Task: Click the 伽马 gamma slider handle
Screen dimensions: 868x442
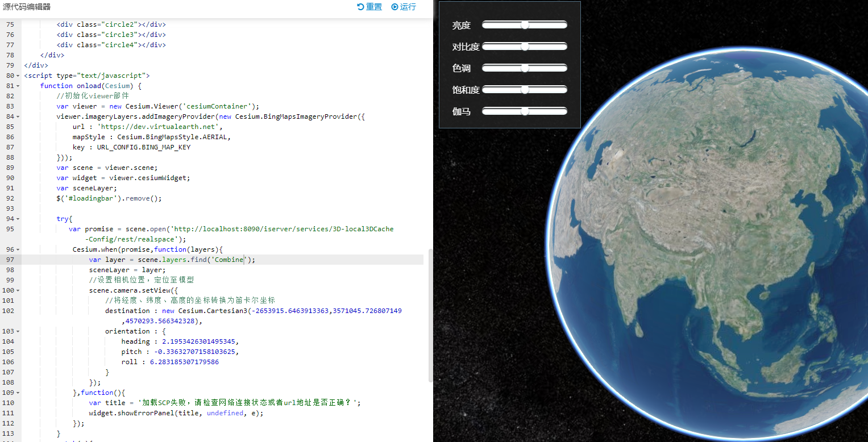Action: click(525, 111)
